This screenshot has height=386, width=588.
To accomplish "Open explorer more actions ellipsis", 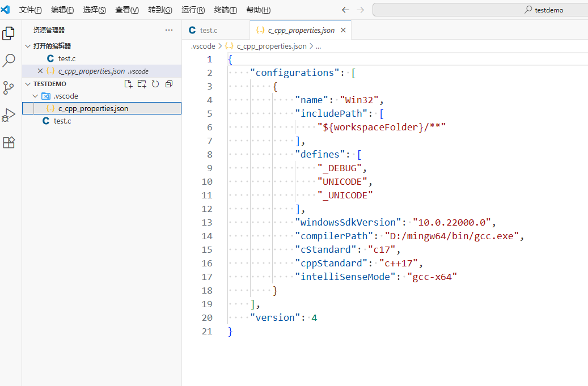I will 169,30.
